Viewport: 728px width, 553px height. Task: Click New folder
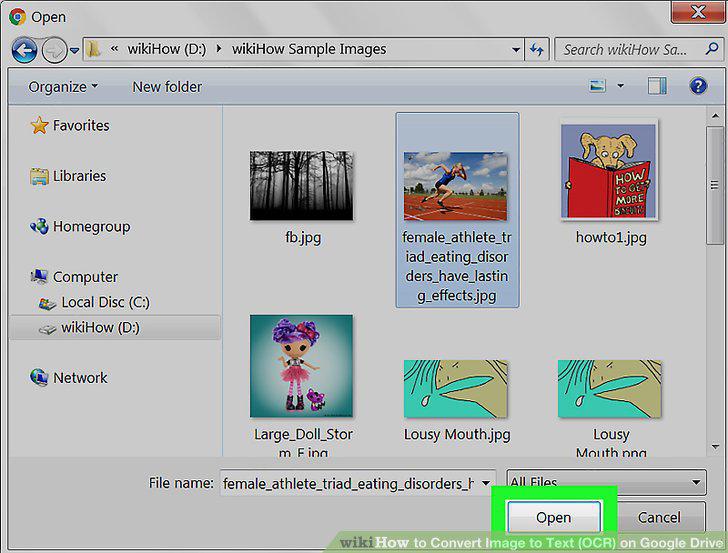167,87
